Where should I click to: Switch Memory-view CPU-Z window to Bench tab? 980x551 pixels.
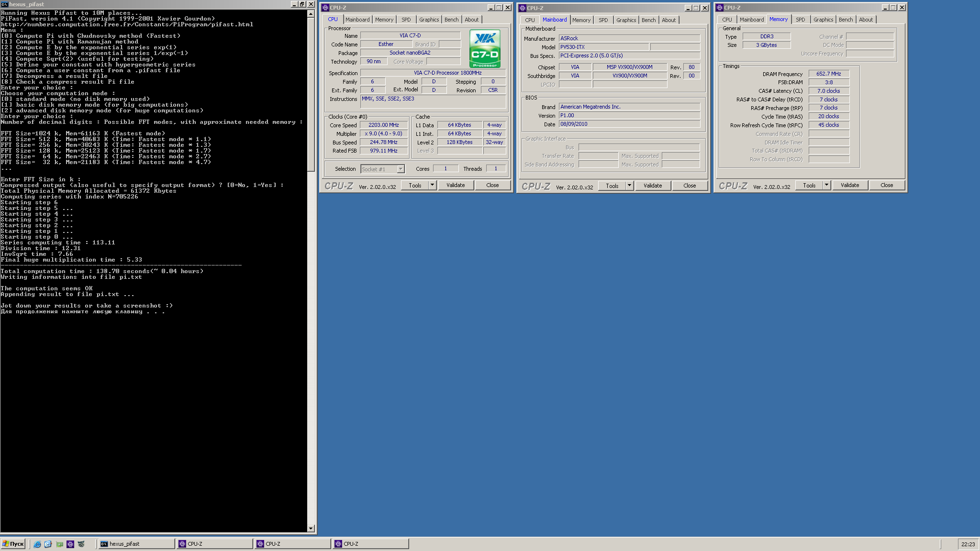point(846,20)
